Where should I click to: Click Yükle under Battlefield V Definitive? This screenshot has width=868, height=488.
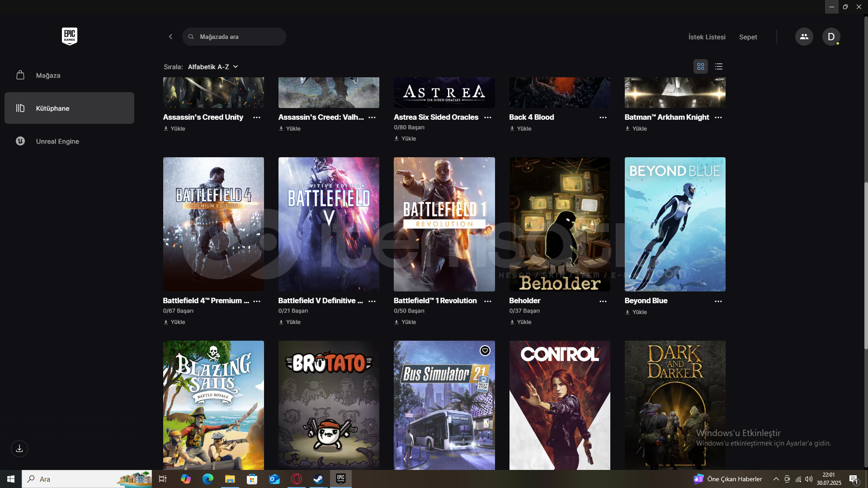coord(290,322)
